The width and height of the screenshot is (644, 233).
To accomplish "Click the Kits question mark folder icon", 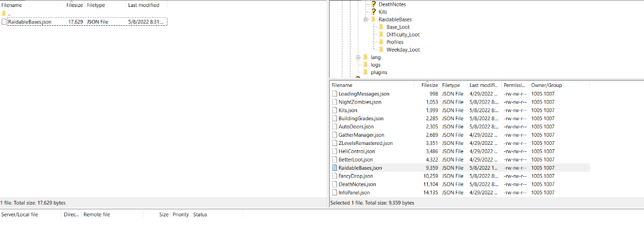I will pos(374,12).
